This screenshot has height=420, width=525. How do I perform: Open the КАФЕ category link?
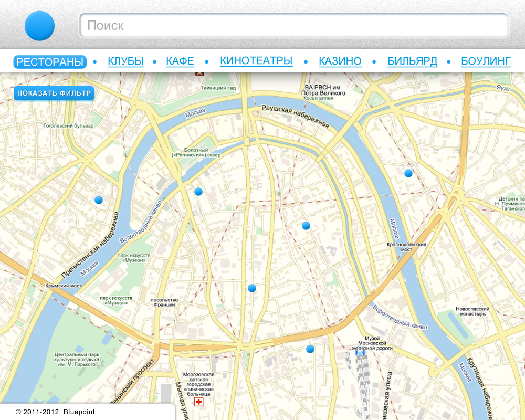(x=180, y=61)
